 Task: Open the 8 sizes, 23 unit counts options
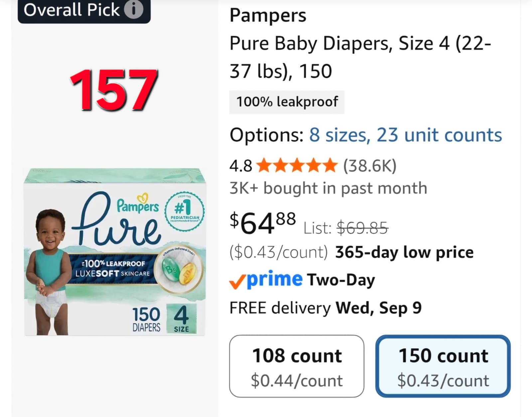[x=406, y=135]
